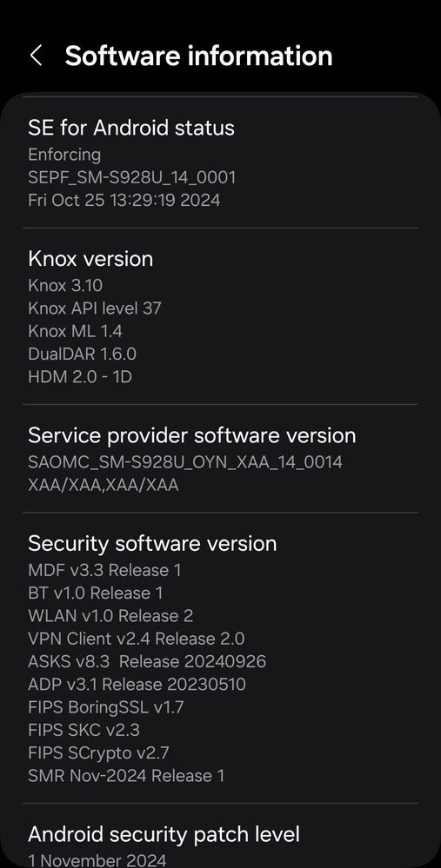This screenshot has width=441, height=868.
Task: Open the SE for Android status entry
Action: pos(221,162)
